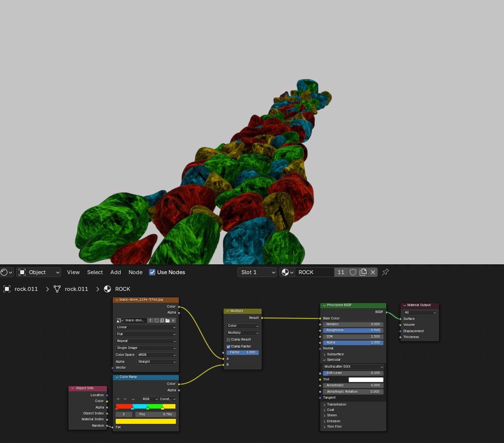Toggle the pin node tree icon
Screen dimensions: 504x443
[x=385, y=272]
